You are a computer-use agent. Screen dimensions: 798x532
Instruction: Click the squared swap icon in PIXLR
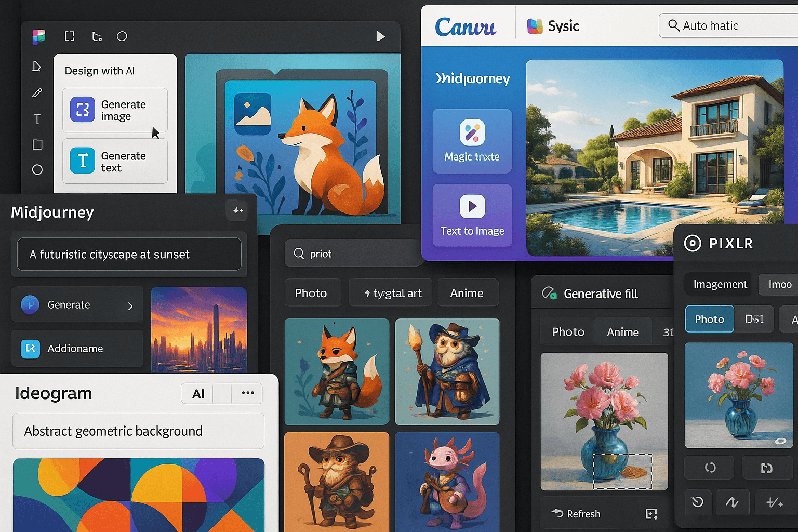[x=767, y=468]
